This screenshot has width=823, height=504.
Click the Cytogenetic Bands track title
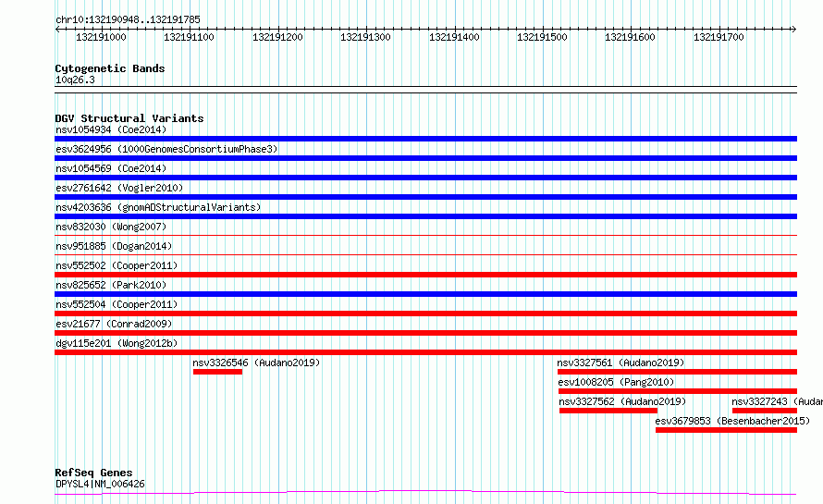[110, 68]
